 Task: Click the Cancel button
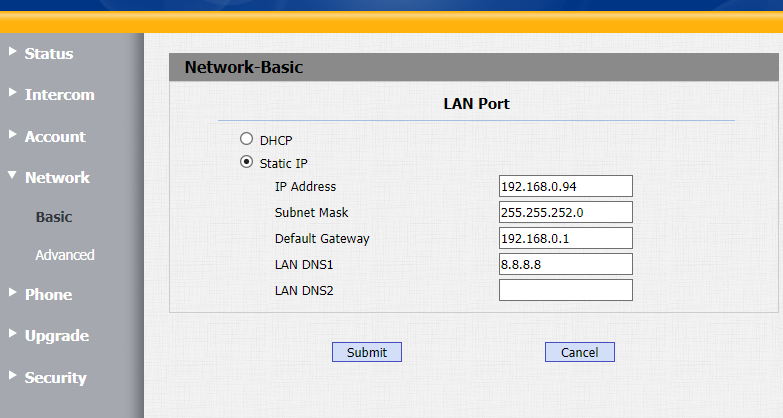pyautogui.click(x=579, y=352)
